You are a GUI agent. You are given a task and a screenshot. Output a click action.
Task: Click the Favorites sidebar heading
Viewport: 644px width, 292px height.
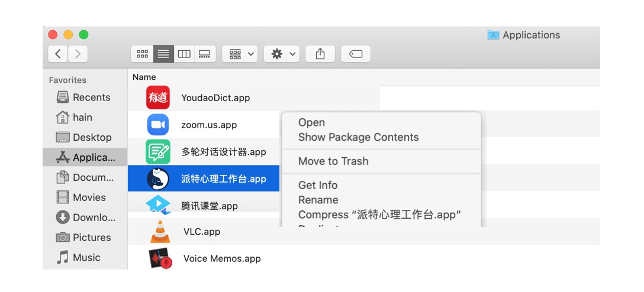[67, 80]
